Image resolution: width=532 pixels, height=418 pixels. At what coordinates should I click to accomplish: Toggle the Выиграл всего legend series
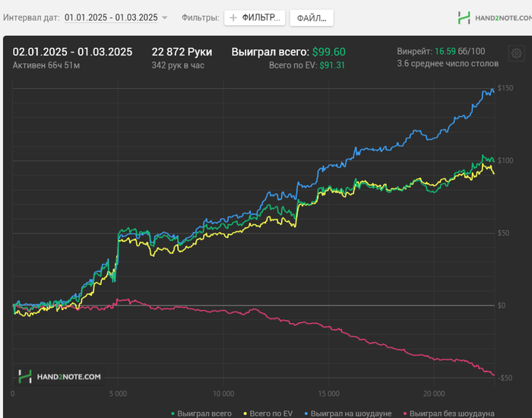201,413
